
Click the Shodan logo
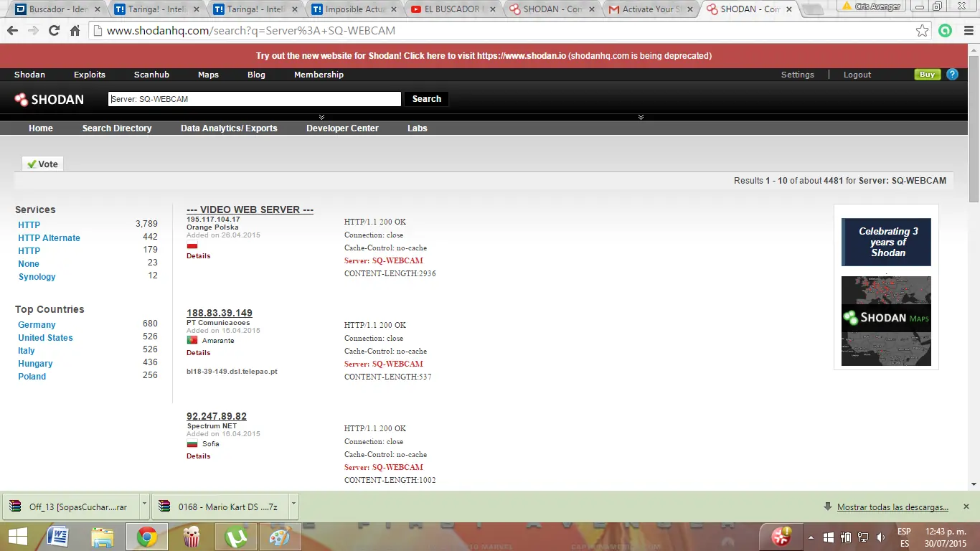point(50,100)
